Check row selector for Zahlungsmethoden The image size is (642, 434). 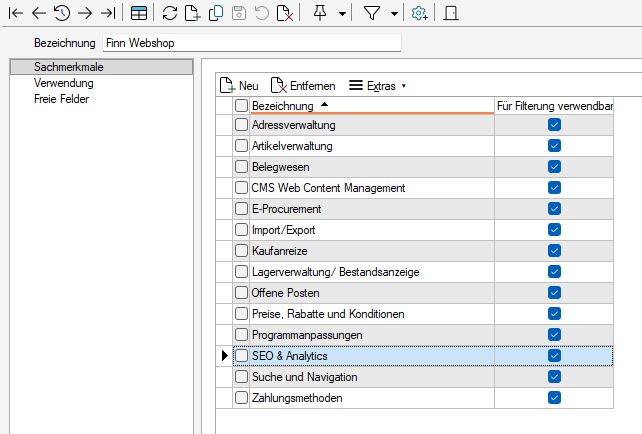pos(242,398)
